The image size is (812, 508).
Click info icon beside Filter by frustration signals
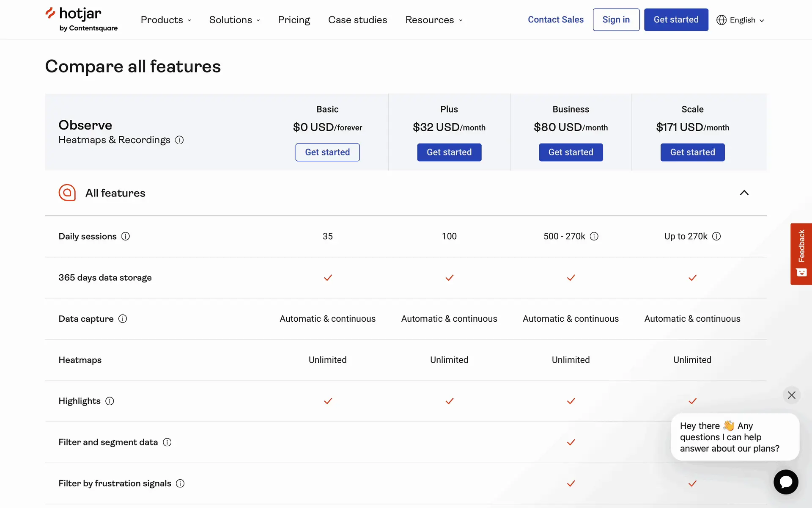[x=180, y=483]
